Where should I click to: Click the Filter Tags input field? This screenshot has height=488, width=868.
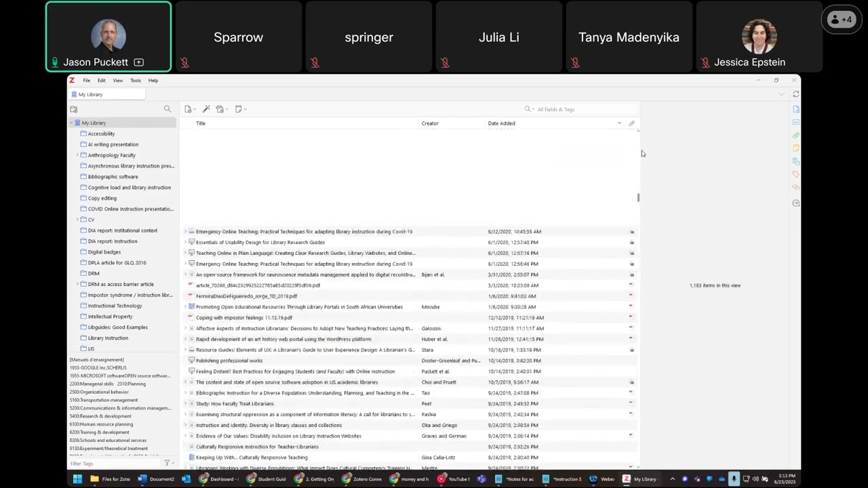(x=115, y=464)
